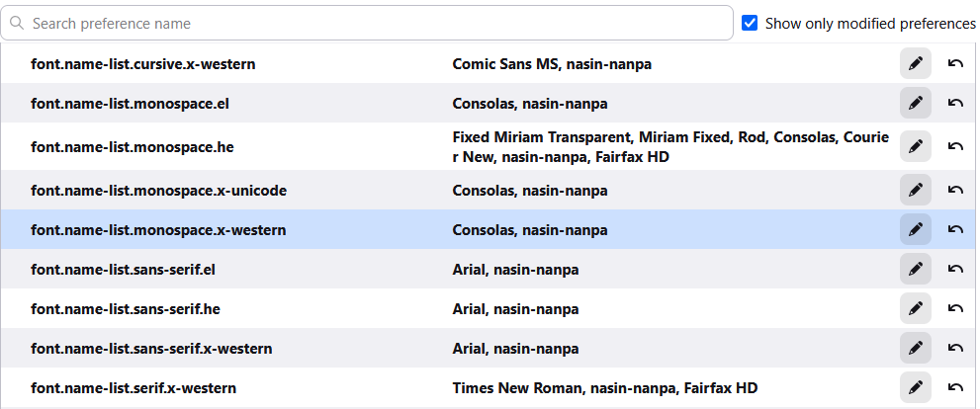Reset font.name-list.monospace.x-unicode preference
Image resolution: width=980 pixels, height=409 pixels.
[x=955, y=190]
